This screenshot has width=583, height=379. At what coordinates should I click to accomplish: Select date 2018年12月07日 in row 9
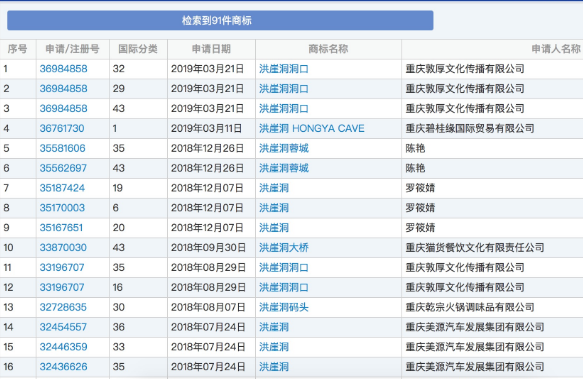(207, 228)
